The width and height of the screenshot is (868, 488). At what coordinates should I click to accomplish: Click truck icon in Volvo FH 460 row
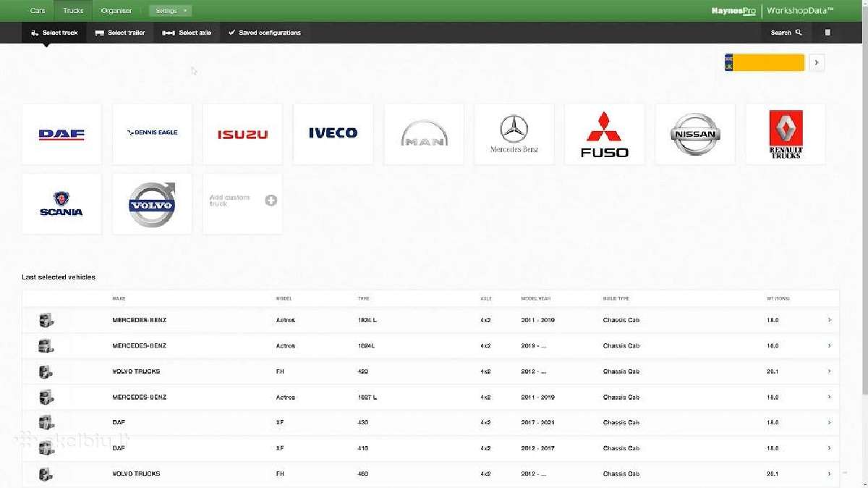[46, 474]
